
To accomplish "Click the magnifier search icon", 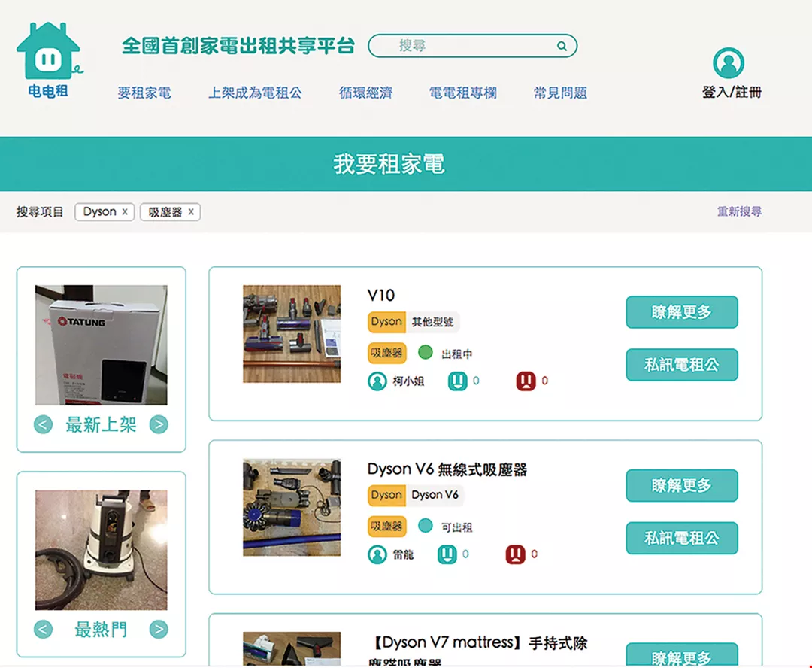I will [562, 46].
